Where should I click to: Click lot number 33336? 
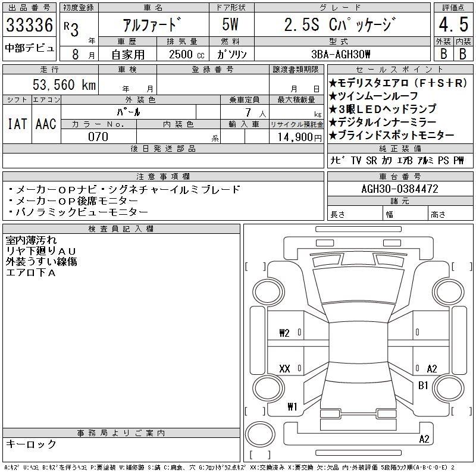[29, 25]
